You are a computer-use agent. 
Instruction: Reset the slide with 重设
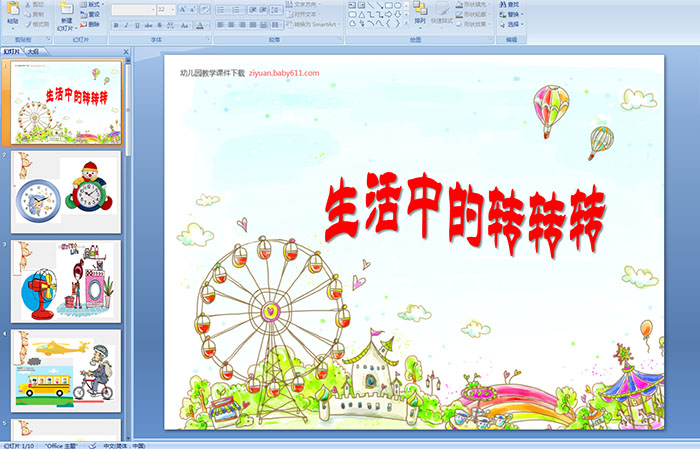[90, 15]
